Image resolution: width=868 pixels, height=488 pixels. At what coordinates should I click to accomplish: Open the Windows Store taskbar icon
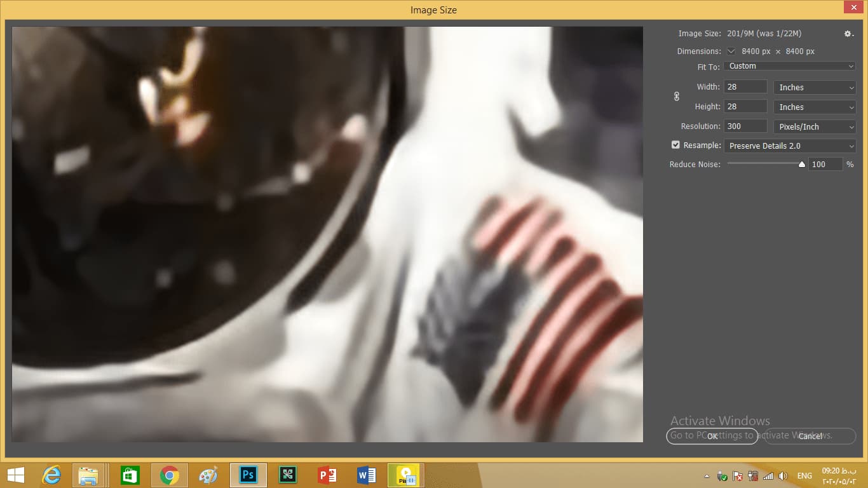pyautogui.click(x=130, y=475)
